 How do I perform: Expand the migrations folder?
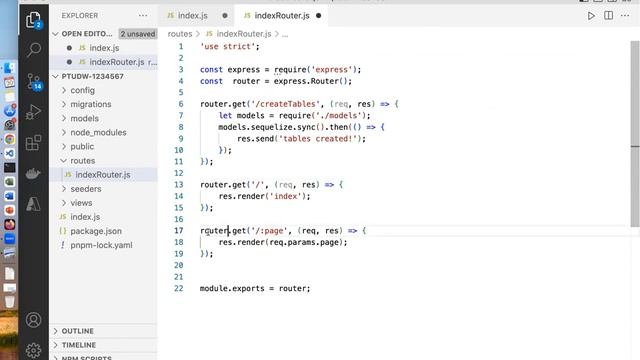coord(91,104)
